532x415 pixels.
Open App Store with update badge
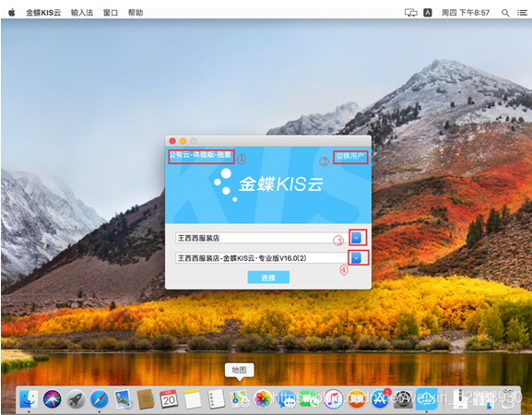pyautogui.click(x=380, y=398)
